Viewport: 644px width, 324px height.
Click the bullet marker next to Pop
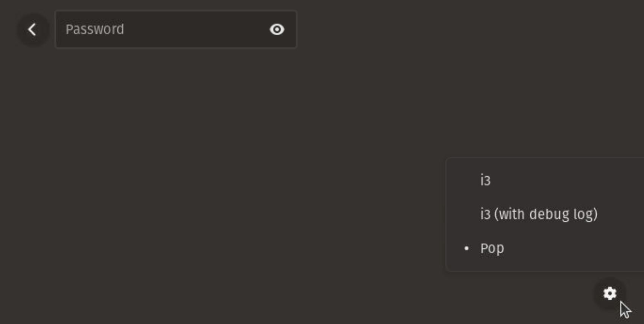[x=466, y=248]
